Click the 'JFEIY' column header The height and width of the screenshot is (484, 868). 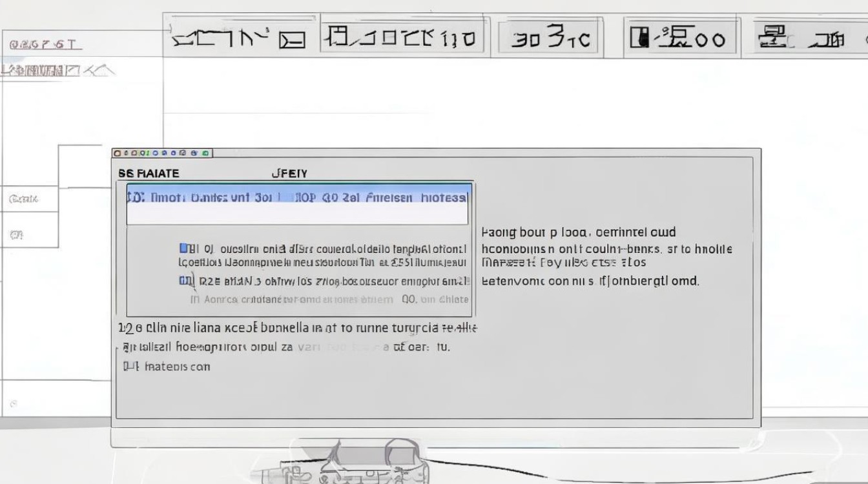(x=289, y=173)
